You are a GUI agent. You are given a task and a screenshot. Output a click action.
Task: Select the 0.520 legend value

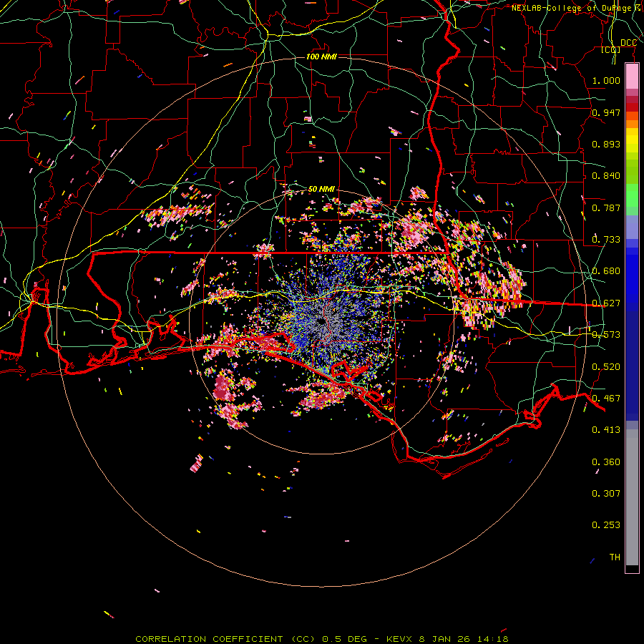606,367
